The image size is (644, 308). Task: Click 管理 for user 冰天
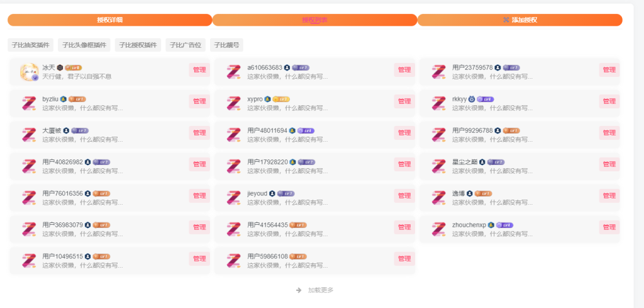click(199, 70)
